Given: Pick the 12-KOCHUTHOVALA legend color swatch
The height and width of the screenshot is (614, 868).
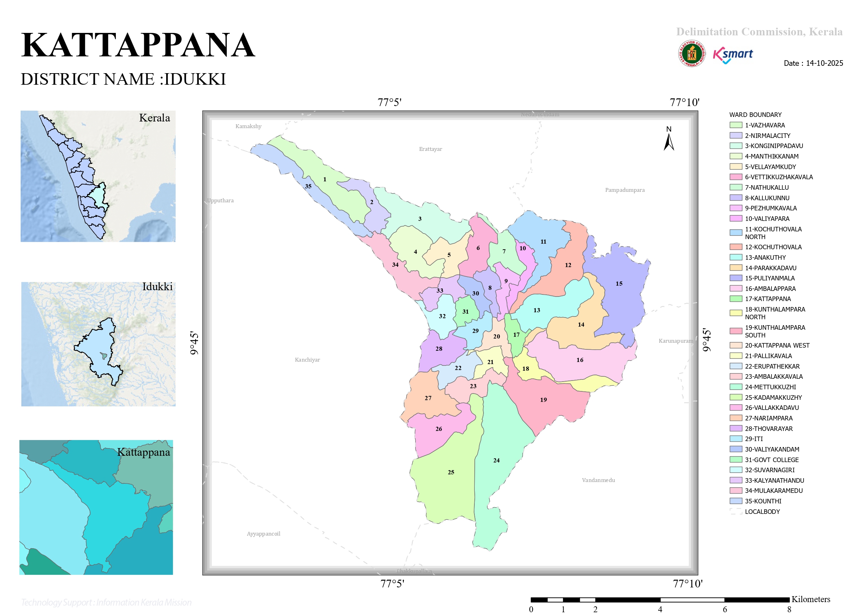Looking at the screenshot, I should (736, 247).
